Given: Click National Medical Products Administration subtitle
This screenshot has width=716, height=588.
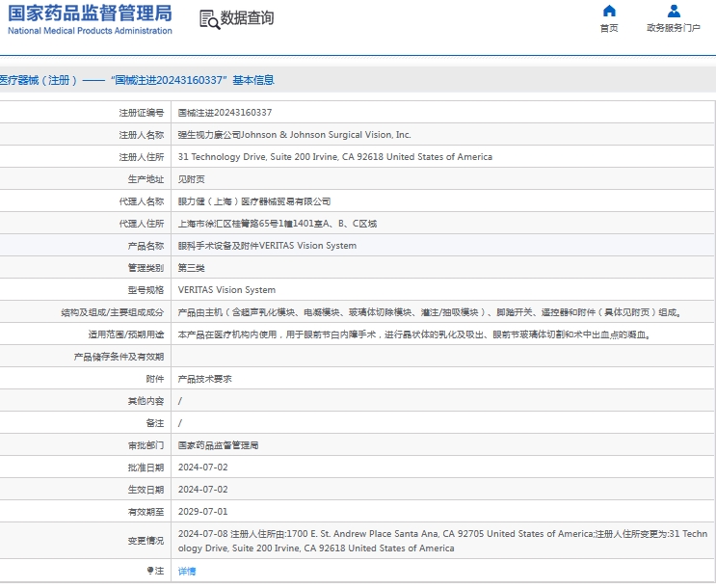Looking at the screenshot, I should (90, 31).
